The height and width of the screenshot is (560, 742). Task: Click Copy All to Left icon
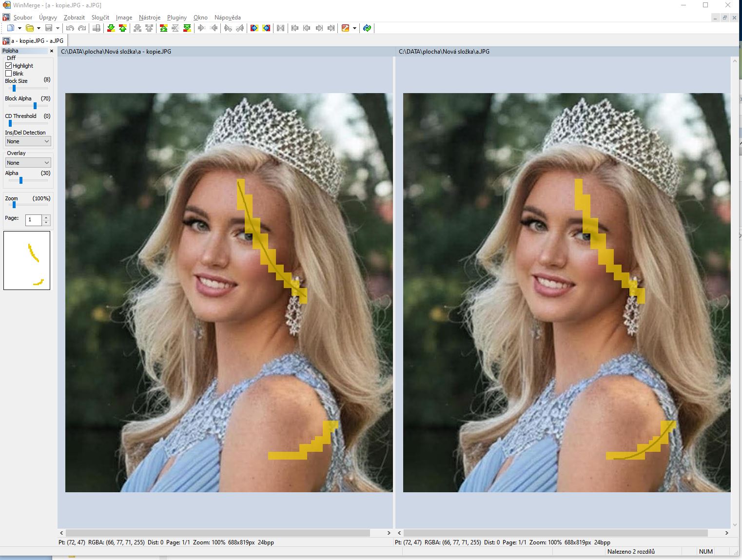266,28
